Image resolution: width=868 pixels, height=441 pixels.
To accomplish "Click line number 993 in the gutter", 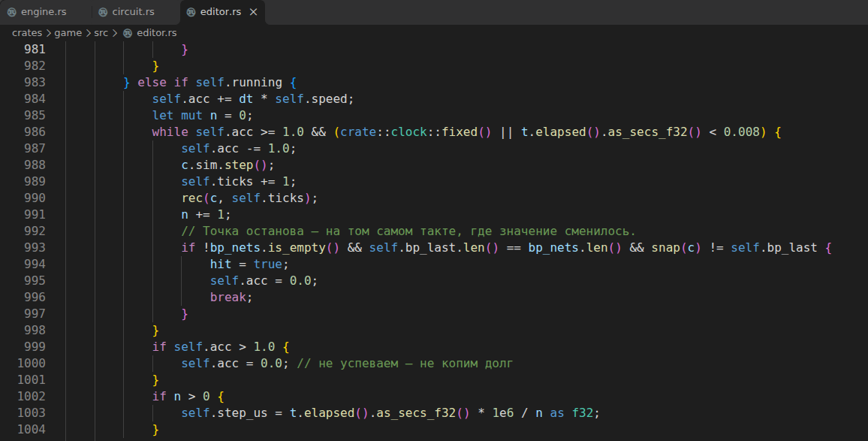I will pyautogui.click(x=35, y=248).
